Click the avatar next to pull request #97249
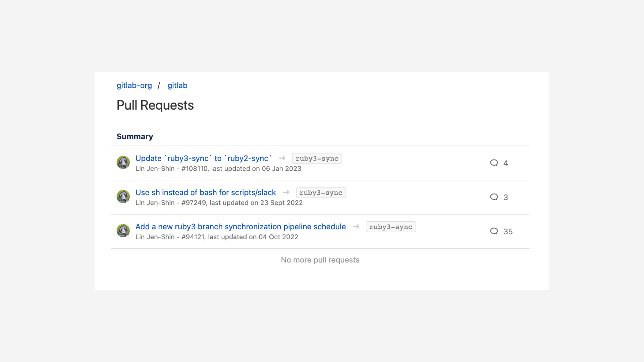This screenshot has width=644, height=362. tap(123, 196)
